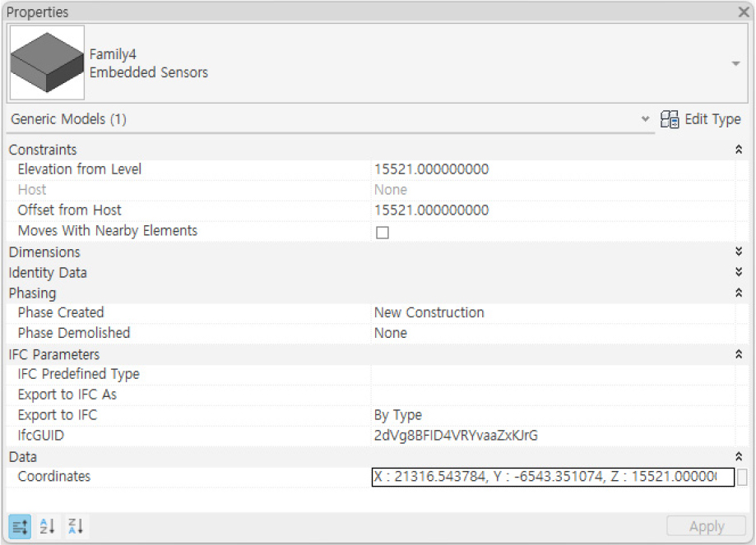This screenshot has width=756, height=545.
Task: Click the Coordinates text field
Action: click(x=551, y=478)
